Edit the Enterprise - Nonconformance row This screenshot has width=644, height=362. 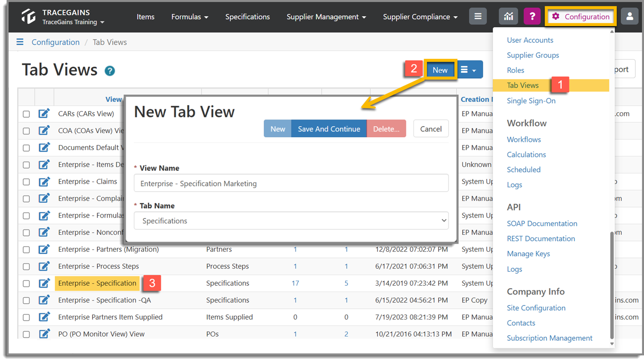[44, 232]
